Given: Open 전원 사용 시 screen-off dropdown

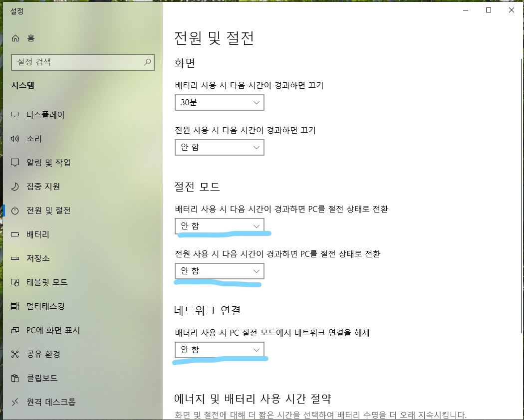Looking at the screenshot, I should point(220,147).
